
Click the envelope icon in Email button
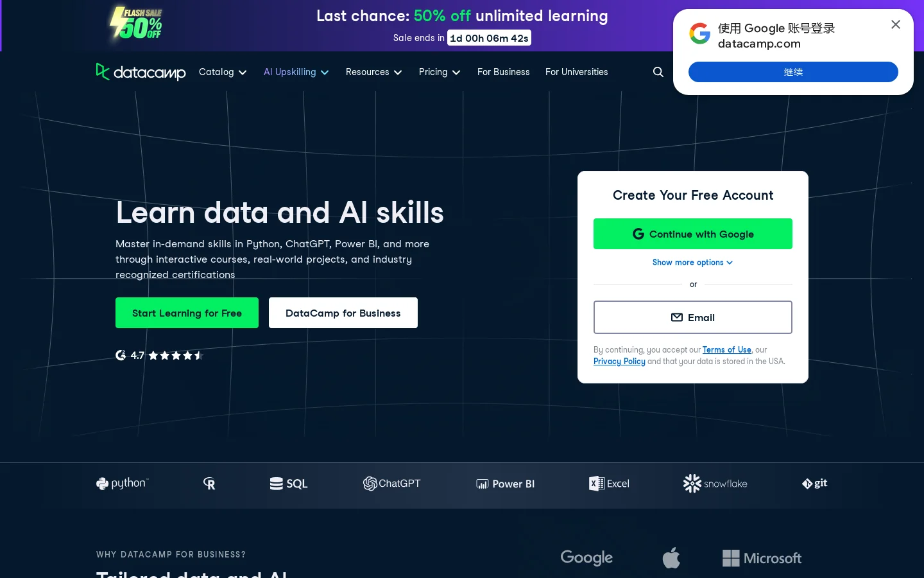pyautogui.click(x=677, y=317)
